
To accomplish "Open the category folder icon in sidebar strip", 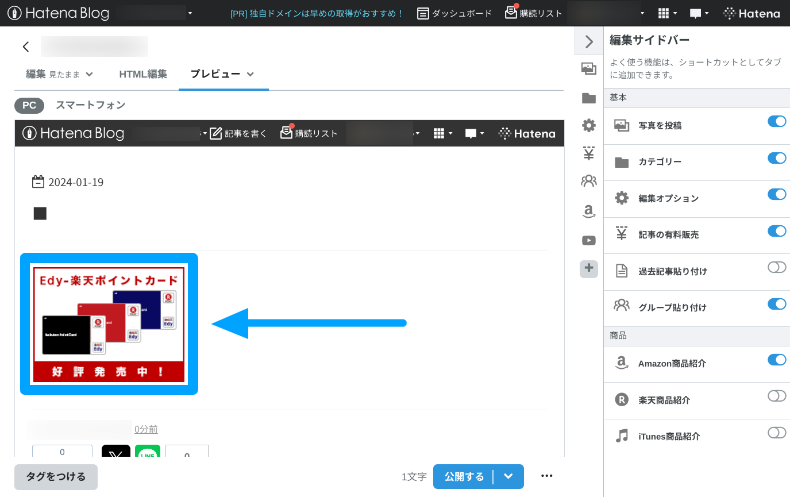I will tap(588, 98).
